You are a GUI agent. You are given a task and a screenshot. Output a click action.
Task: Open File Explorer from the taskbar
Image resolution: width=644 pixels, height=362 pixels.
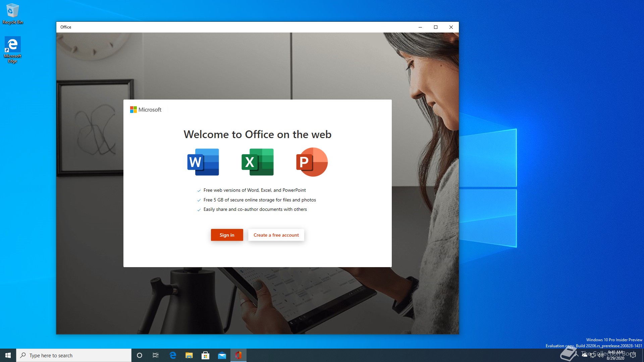point(189,355)
